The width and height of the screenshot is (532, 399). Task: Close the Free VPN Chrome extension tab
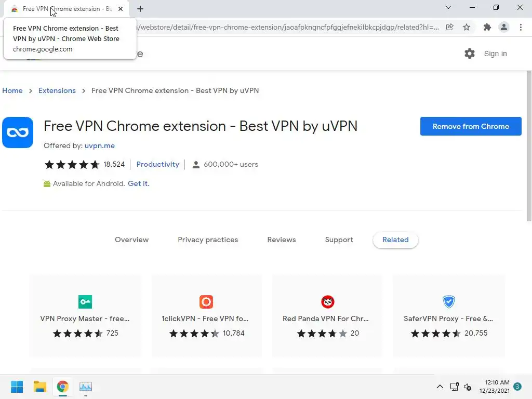tap(121, 9)
